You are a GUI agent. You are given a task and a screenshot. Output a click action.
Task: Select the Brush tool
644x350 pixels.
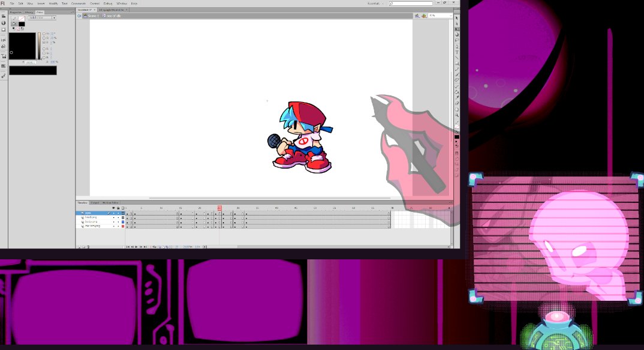coord(456,74)
